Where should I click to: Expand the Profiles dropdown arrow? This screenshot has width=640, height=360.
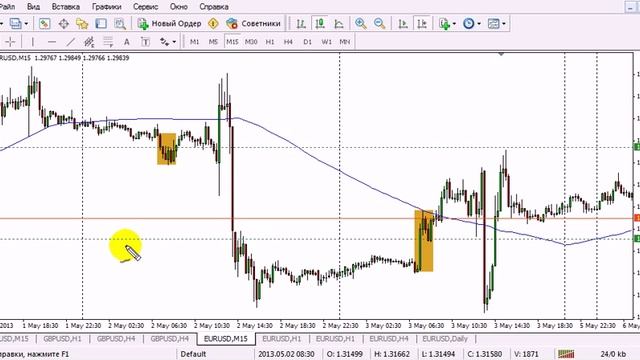tap(27, 24)
